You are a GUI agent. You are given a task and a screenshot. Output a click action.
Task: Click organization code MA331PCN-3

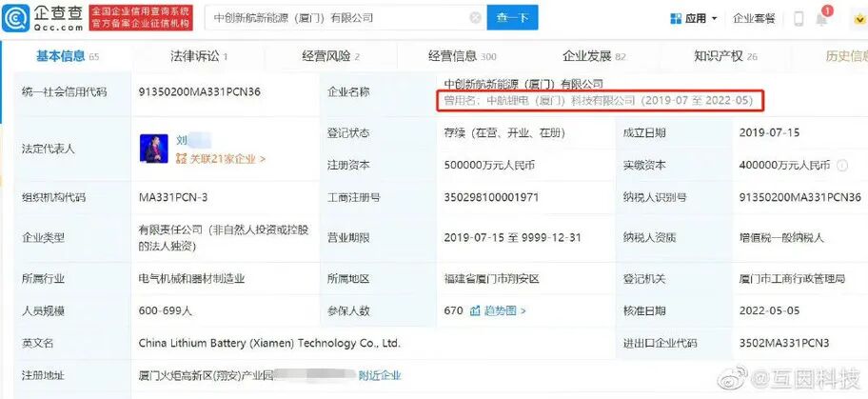point(173,197)
